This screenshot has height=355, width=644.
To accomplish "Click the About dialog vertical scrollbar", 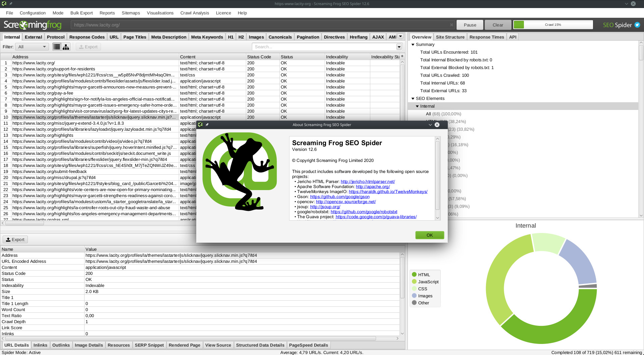I will point(437,176).
